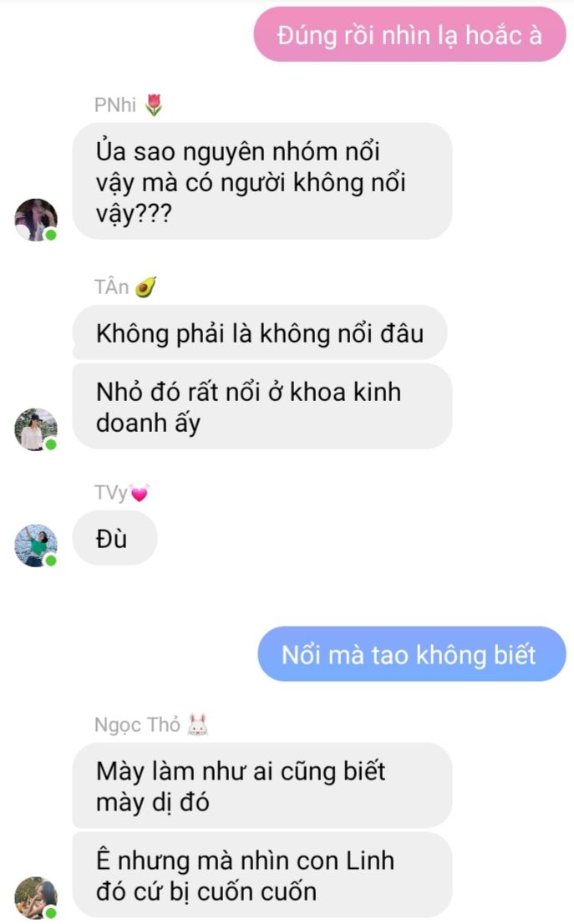Open PNhi's profile avatar
The height and width of the screenshot is (924, 574).
pos(36,220)
